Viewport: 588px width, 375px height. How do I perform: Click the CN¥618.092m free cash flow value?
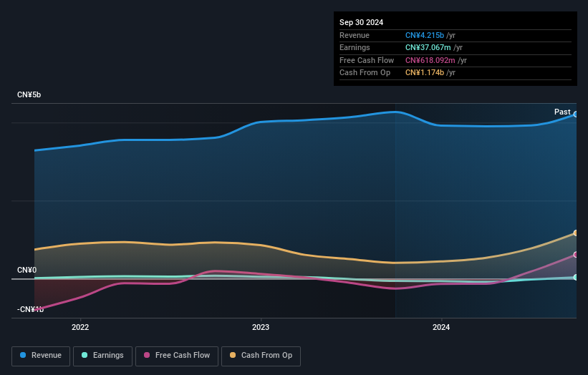coord(430,60)
